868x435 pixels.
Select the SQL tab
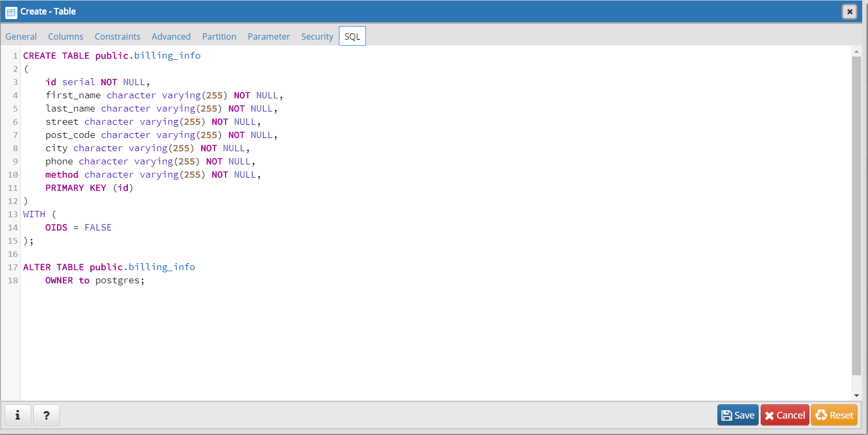(352, 36)
